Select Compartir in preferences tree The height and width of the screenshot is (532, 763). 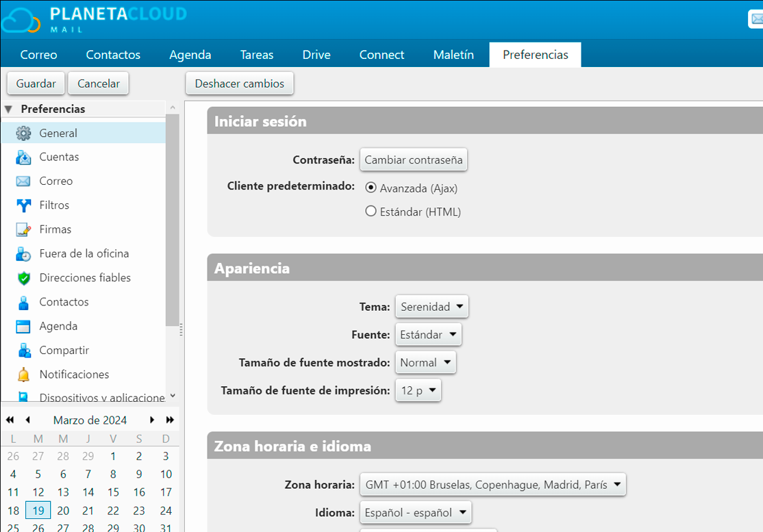pyautogui.click(x=84, y=351)
